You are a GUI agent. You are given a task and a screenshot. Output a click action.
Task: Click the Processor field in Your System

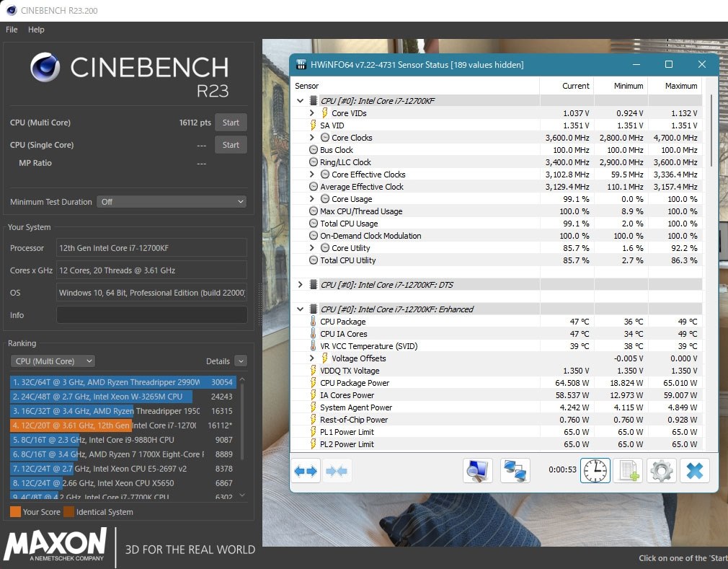[x=151, y=248]
